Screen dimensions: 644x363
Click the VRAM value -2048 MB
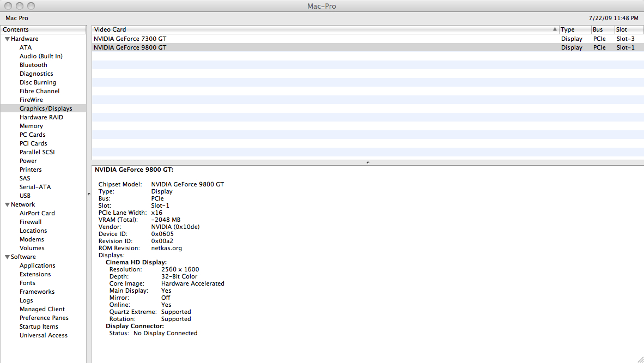coord(166,220)
